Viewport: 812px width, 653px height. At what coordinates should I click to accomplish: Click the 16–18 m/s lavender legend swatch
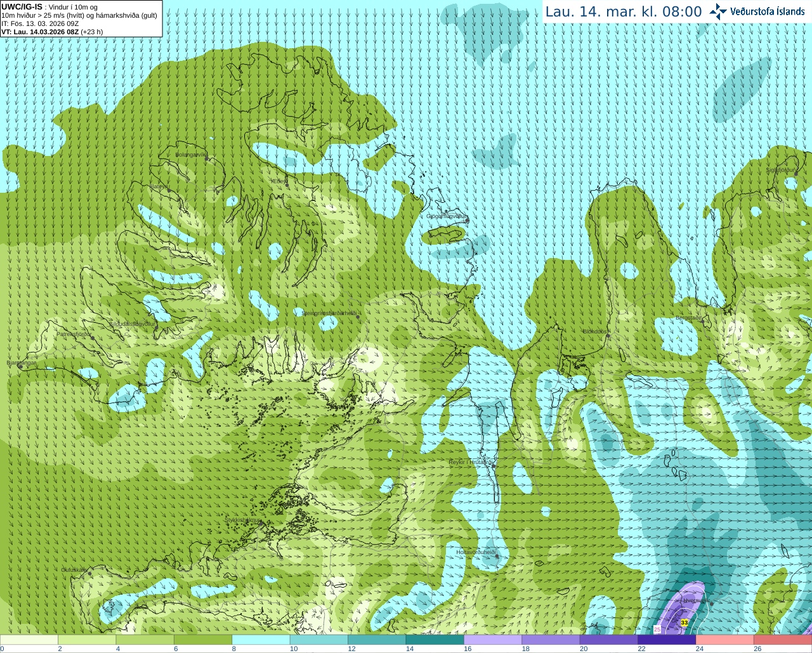(493, 640)
